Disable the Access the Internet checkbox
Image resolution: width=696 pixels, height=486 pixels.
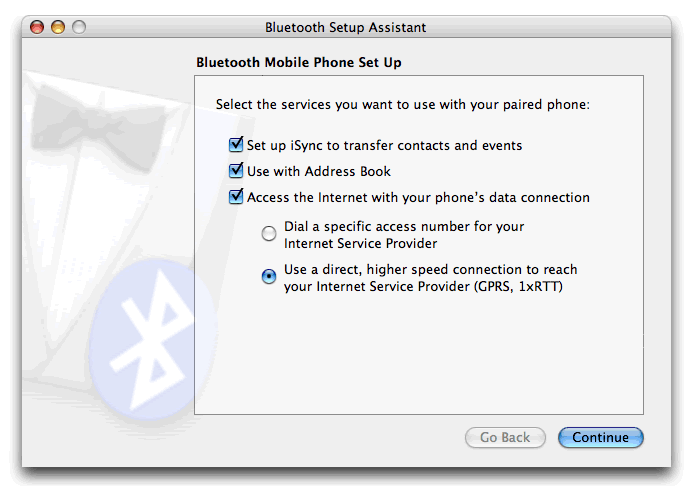pos(237,197)
